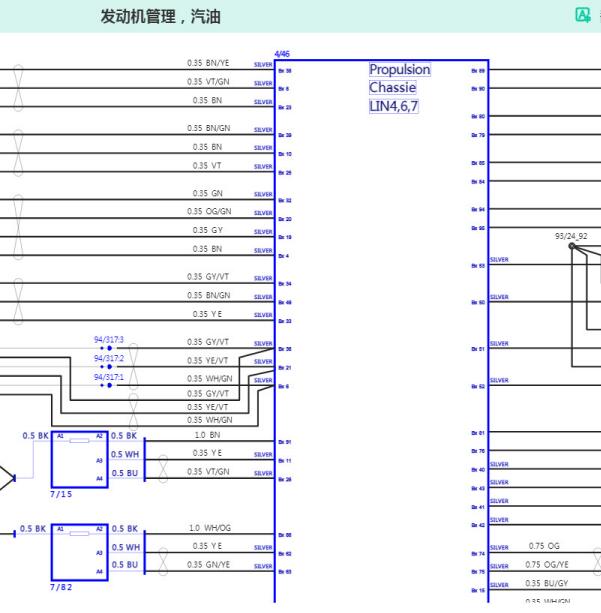The height and width of the screenshot is (613, 601).
Task: Click the component label 7/15
Action: [x=61, y=495]
